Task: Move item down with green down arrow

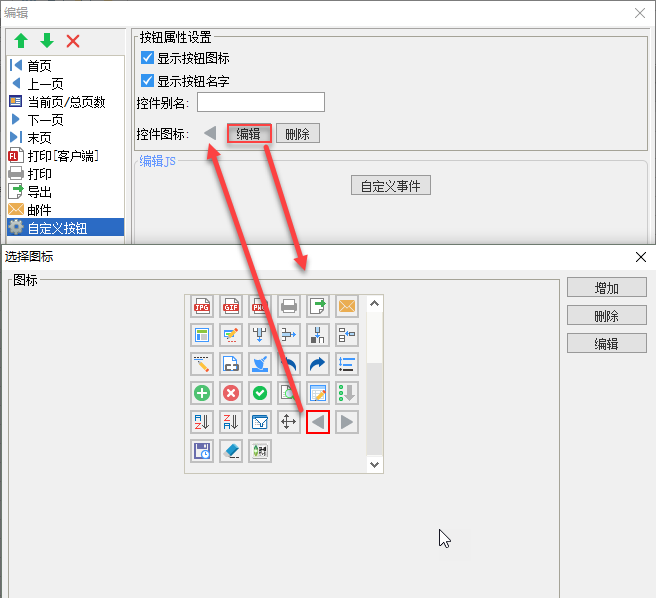Action: pos(47,41)
